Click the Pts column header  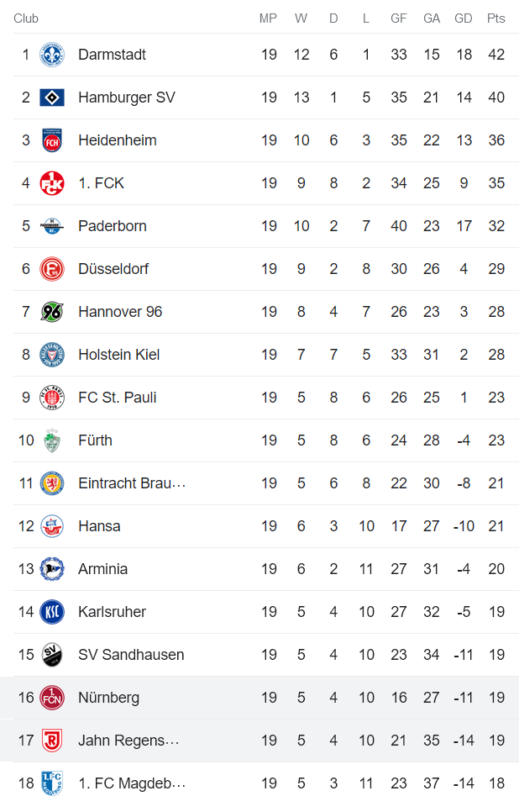[x=495, y=18]
